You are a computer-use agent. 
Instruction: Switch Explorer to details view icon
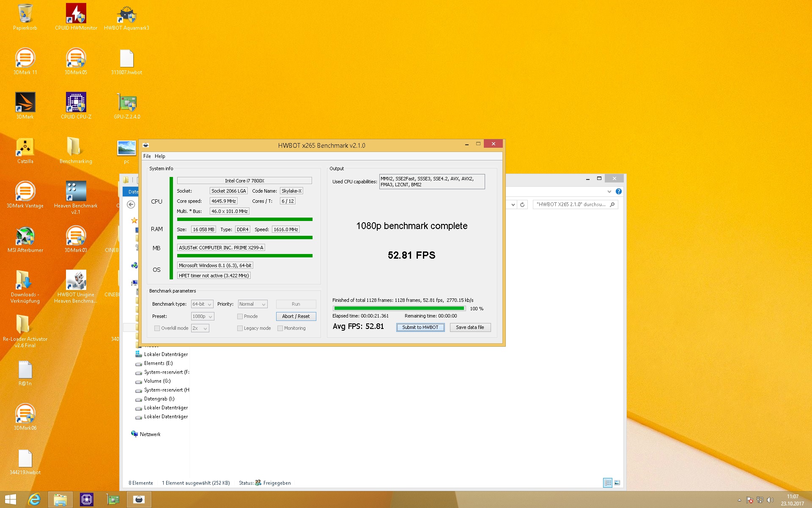pyautogui.click(x=608, y=483)
